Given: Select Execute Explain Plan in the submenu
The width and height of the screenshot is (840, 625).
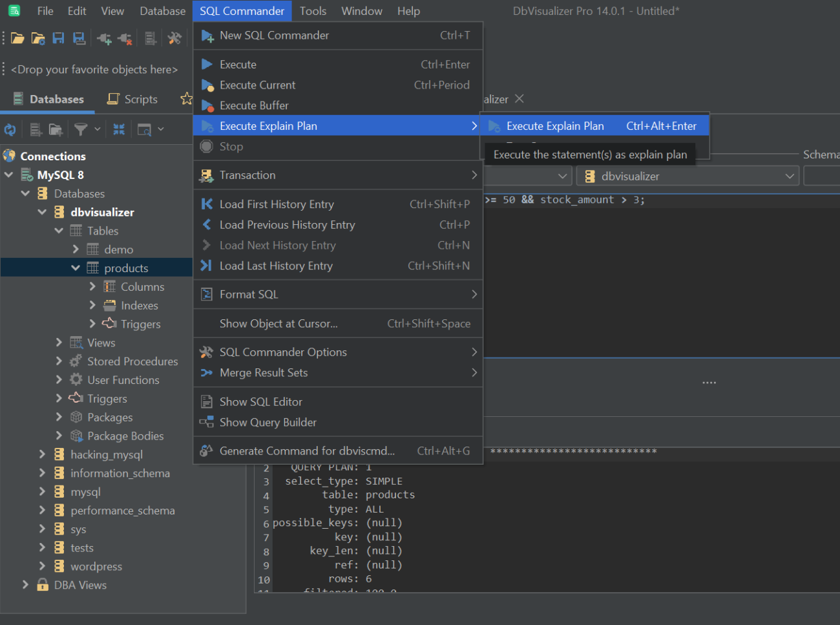Looking at the screenshot, I should pyautogui.click(x=556, y=125).
